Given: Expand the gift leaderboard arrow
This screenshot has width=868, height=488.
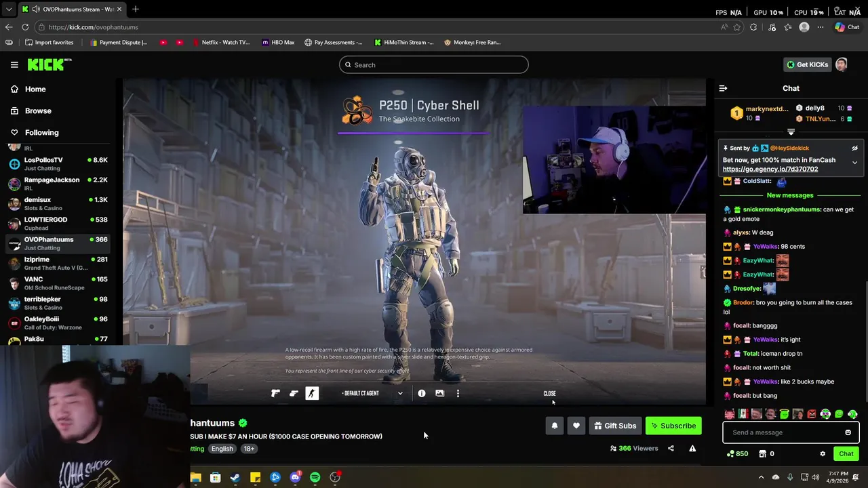Looking at the screenshot, I should [791, 131].
